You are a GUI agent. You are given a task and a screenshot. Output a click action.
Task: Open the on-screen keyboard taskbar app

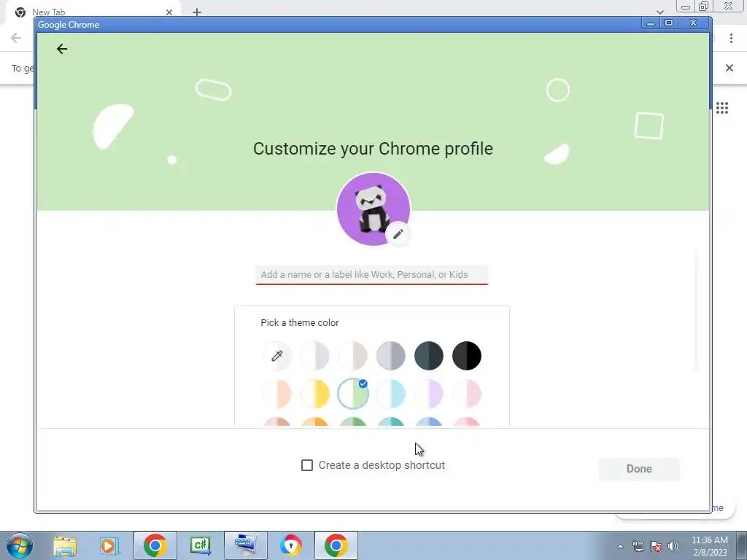[x=245, y=545]
